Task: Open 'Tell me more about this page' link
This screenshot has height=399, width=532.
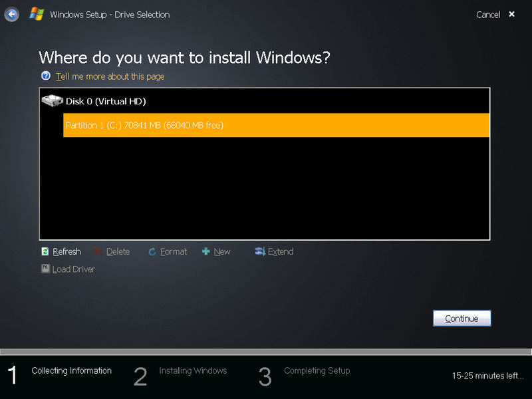Action: 110,76
